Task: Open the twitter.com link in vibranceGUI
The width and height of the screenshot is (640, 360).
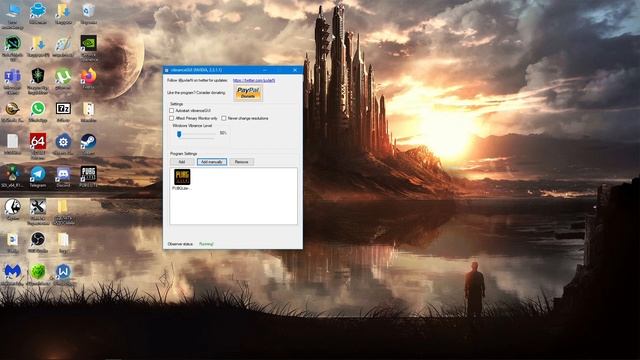Action: click(x=254, y=80)
